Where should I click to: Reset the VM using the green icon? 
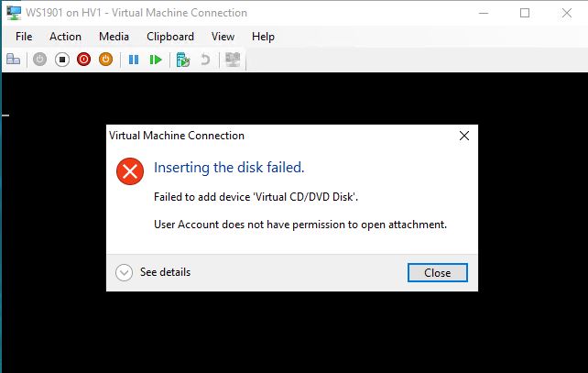[156, 60]
